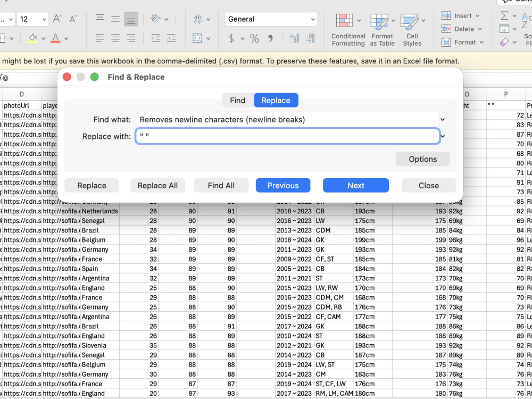Click Replace All
532x399 pixels.
[x=157, y=186]
